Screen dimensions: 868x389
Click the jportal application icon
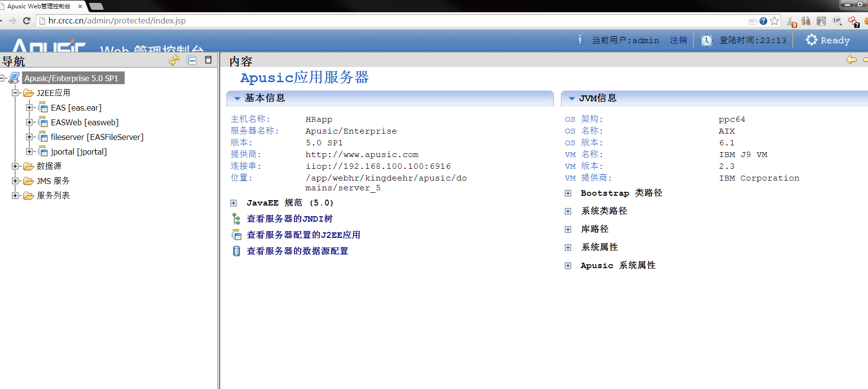(x=43, y=152)
